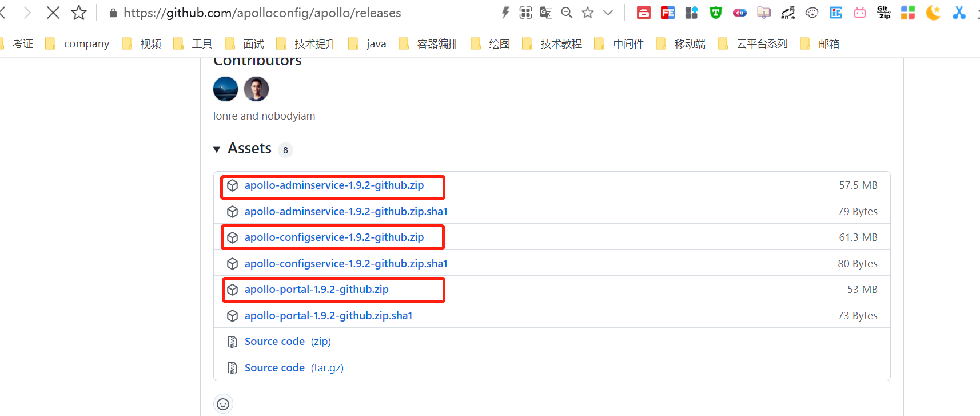Open the gray blocks extension icon

coord(692,13)
